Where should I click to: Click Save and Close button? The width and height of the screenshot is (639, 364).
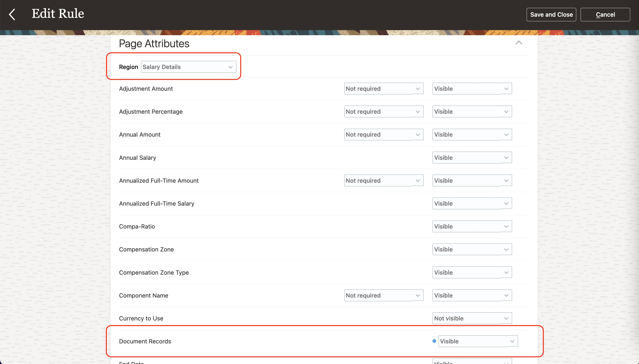pyautogui.click(x=551, y=15)
